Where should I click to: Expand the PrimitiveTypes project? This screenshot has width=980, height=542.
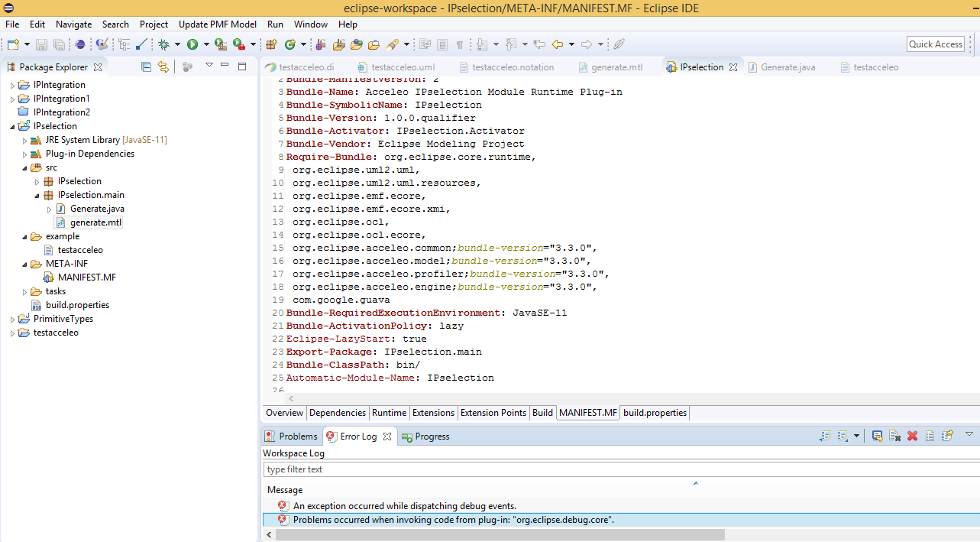(x=12, y=319)
